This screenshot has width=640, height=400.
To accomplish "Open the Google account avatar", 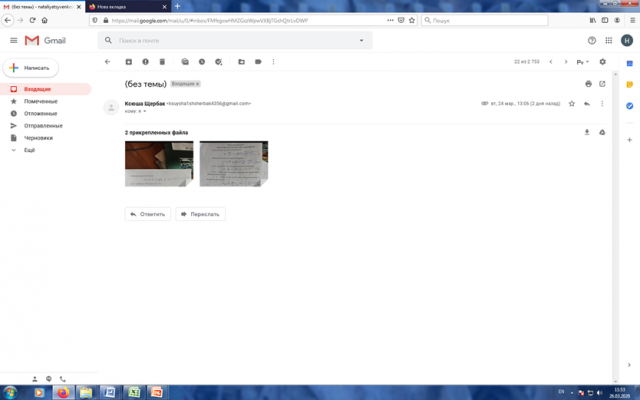I will tap(627, 40).
